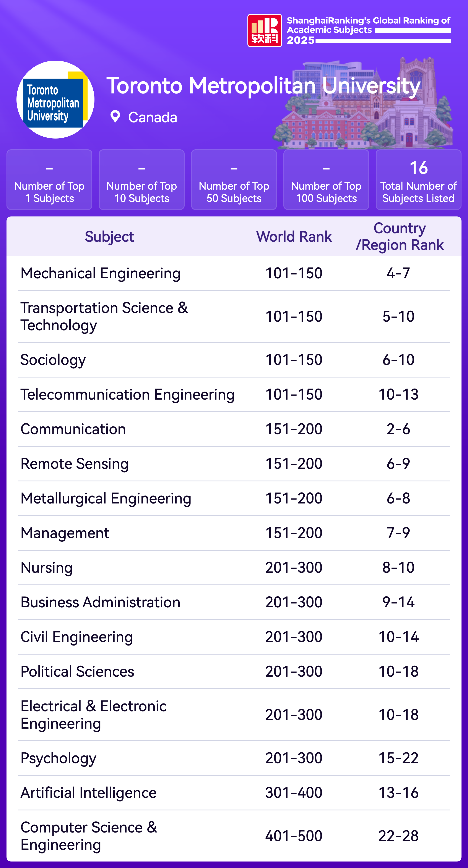Click the Subject column header
Viewport: 468px width, 868px height.
pos(109,237)
